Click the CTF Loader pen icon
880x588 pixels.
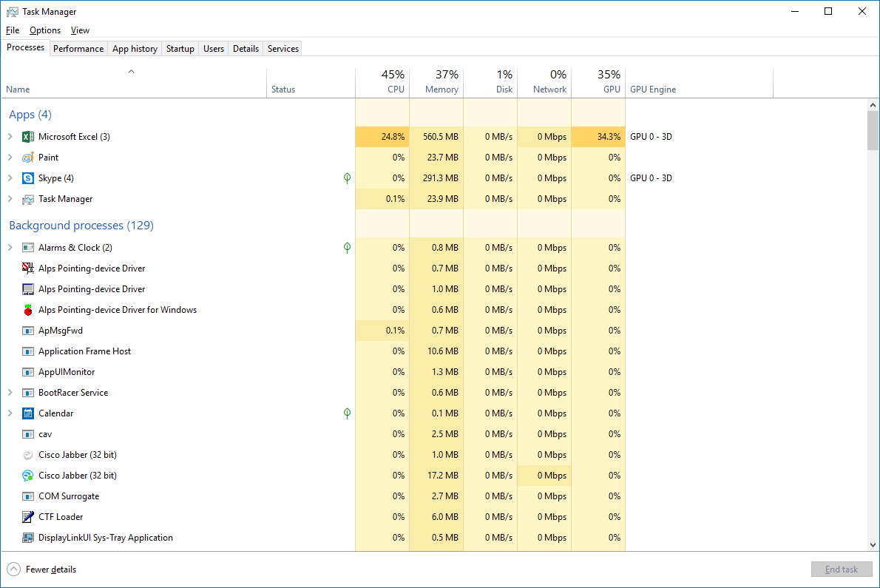coord(28,517)
